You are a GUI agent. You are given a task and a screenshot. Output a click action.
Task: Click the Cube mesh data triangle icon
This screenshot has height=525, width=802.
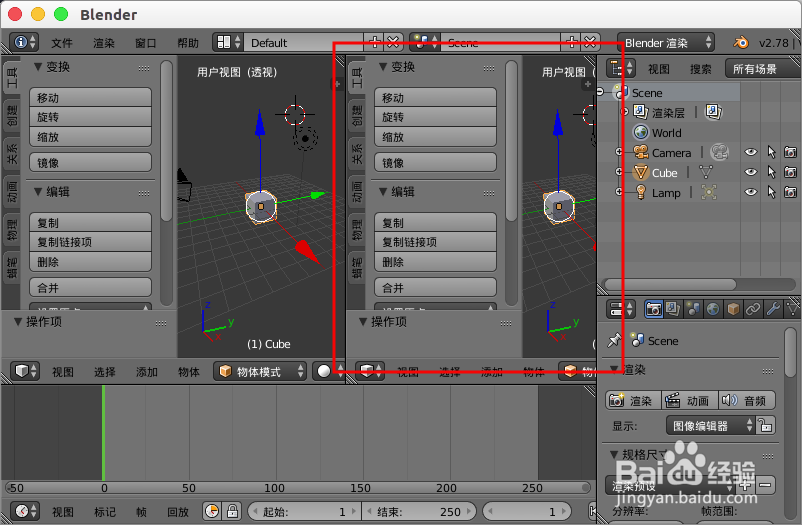(706, 172)
